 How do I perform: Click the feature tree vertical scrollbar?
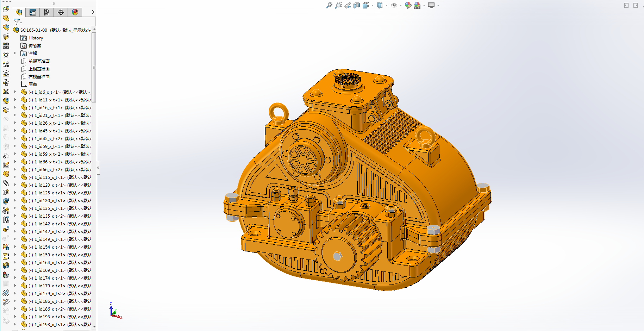[94, 67]
